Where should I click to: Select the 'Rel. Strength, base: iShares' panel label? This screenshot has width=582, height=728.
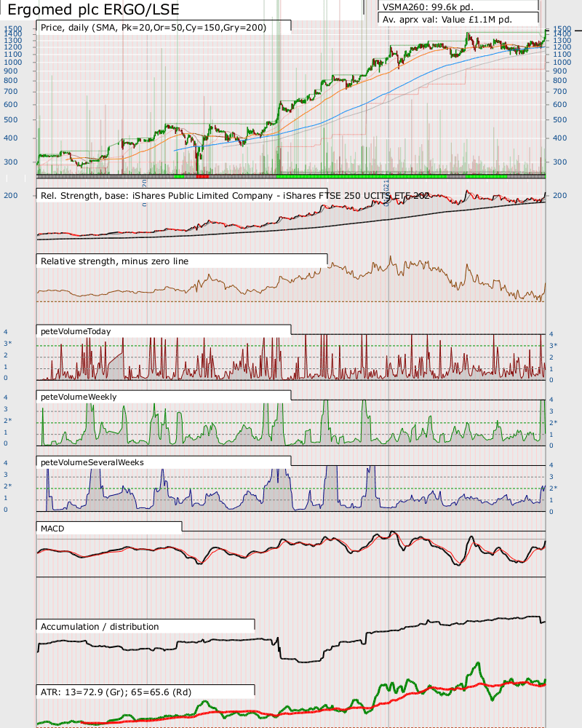click(235, 195)
